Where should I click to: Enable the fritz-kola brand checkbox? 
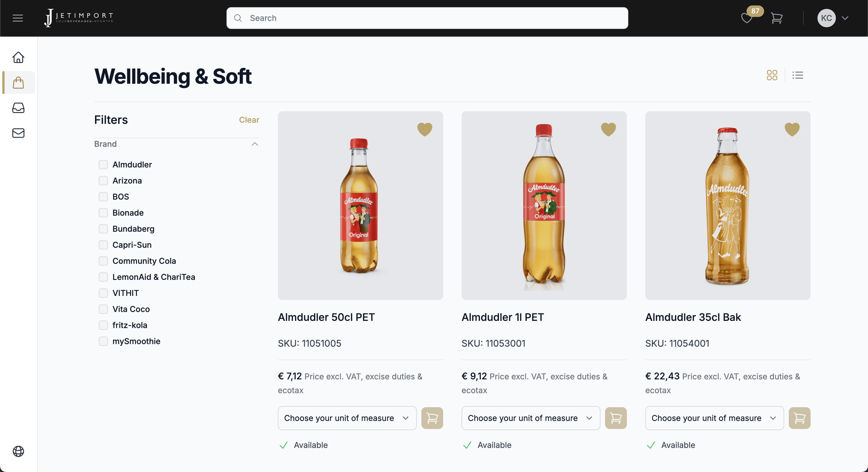pos(103,325)
